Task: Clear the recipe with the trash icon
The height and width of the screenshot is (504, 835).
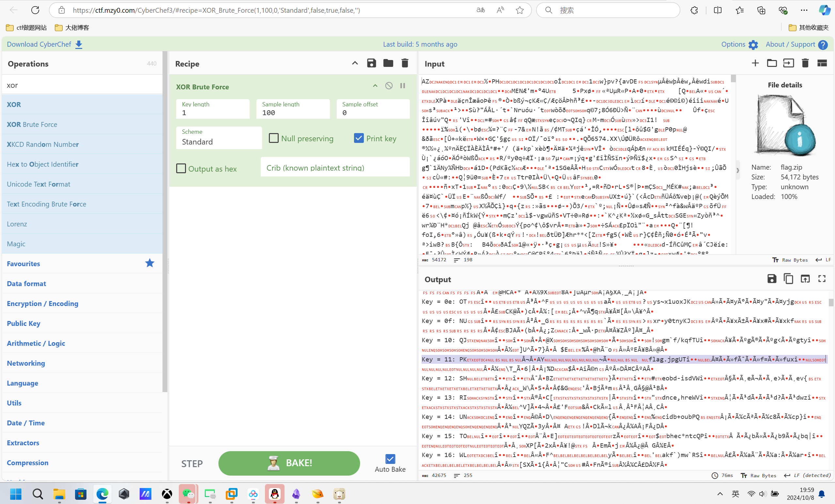Action: tap(405, 63)
